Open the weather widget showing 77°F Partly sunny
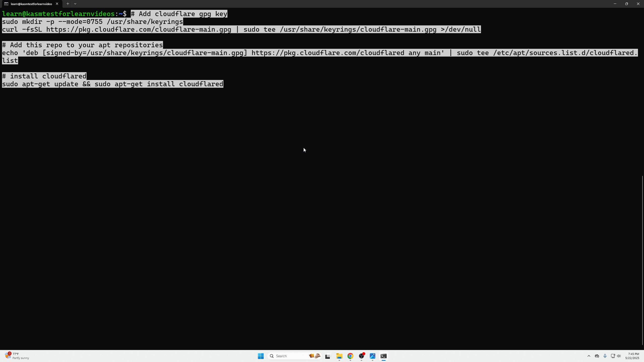 17,356
